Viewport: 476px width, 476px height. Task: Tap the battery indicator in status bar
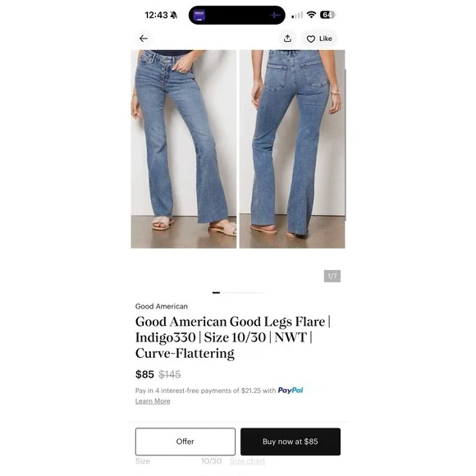pyautogui.click(x=327, y=15)
